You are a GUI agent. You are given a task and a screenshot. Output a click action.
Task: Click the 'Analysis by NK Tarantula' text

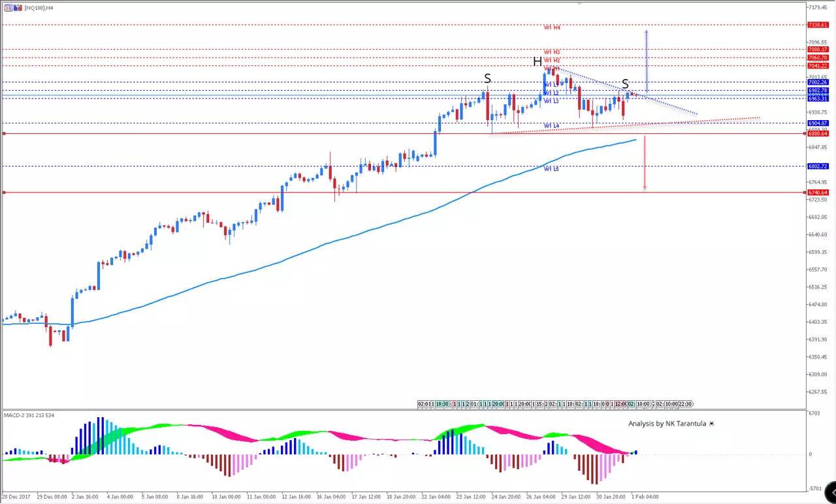pos(667,424)
